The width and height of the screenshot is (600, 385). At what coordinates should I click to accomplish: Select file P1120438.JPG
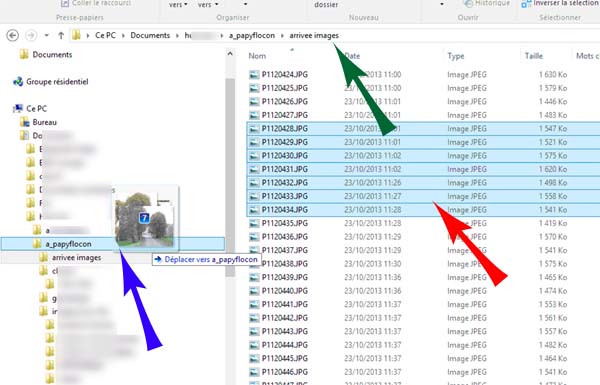click(285, 264)
